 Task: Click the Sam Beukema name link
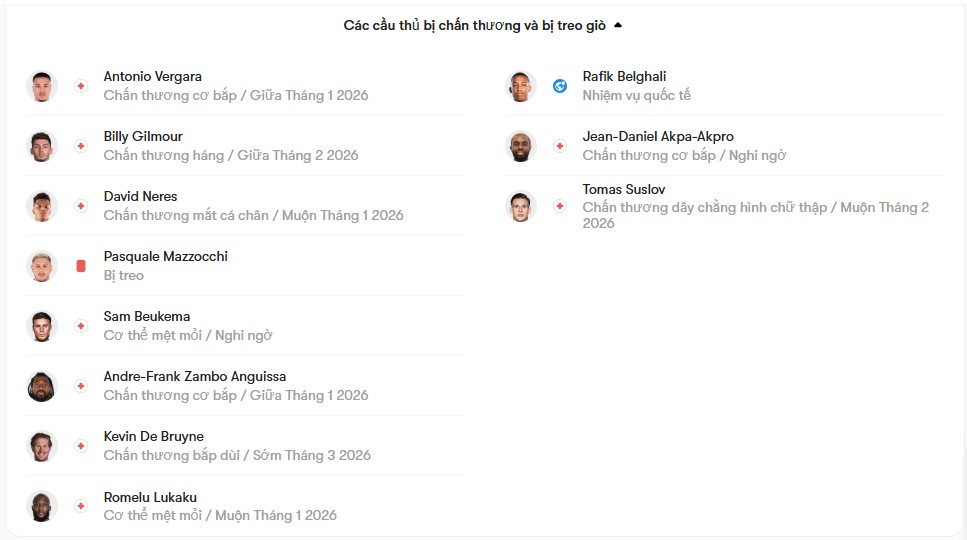click(x=146, y=316)
